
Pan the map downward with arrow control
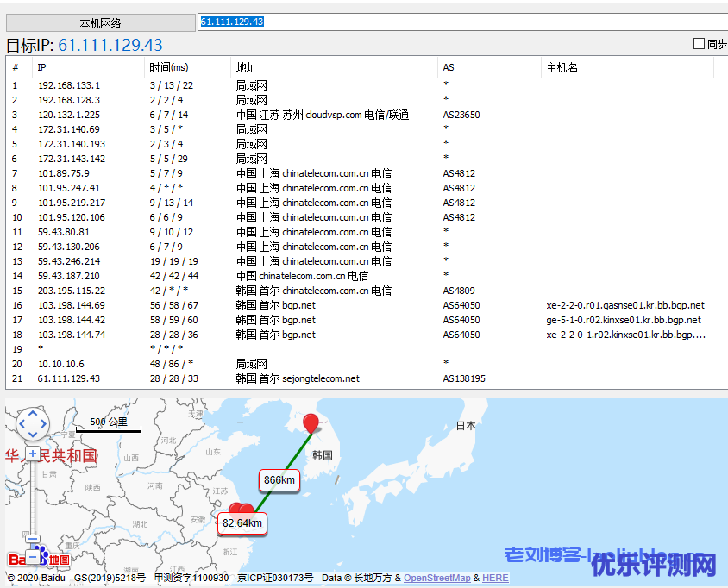[x=33, y=435]
